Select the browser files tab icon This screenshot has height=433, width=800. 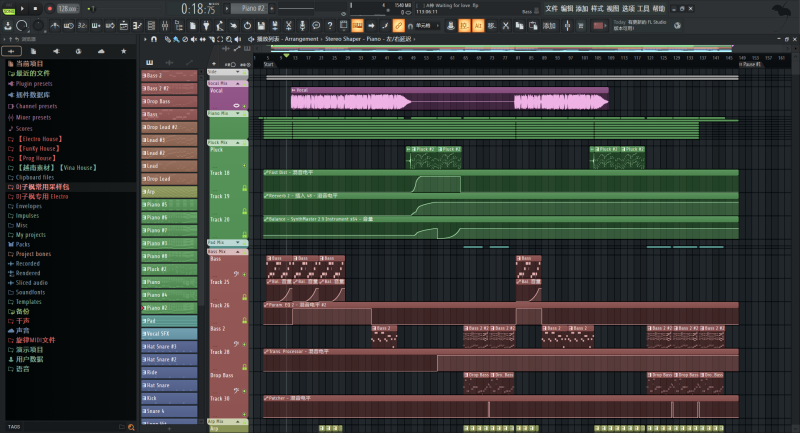tap(33, 51)
